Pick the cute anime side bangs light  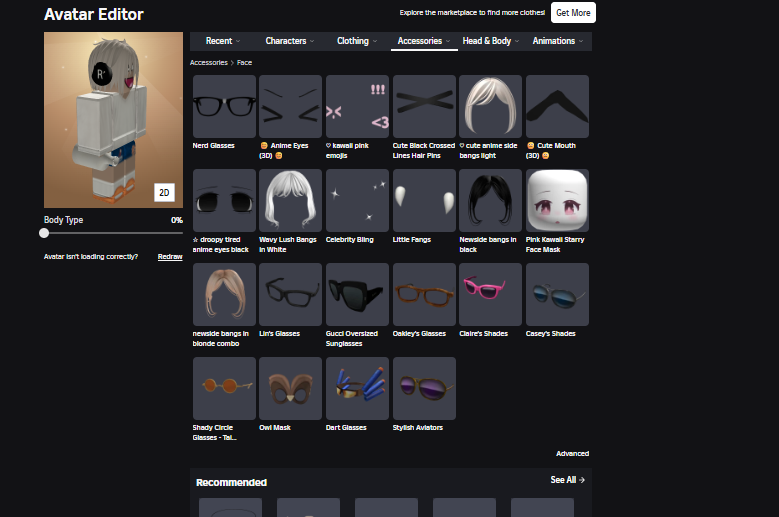tap(490, 106)
